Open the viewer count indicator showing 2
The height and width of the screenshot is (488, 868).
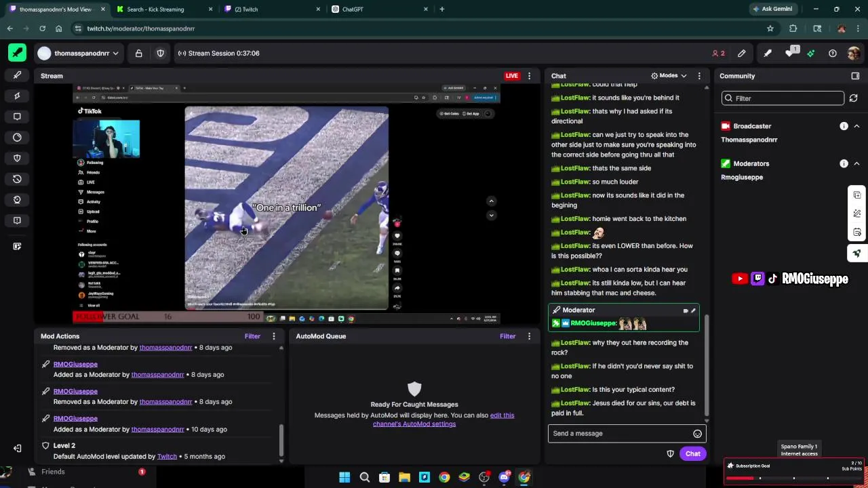click(x=718, y=54)
